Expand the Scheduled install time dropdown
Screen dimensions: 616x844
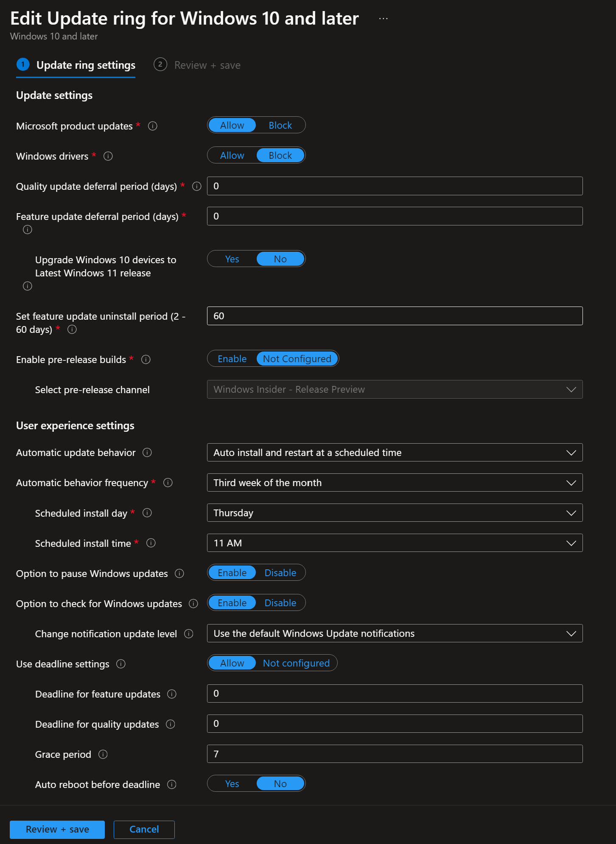pyautogui.click(x=395, y=543)
